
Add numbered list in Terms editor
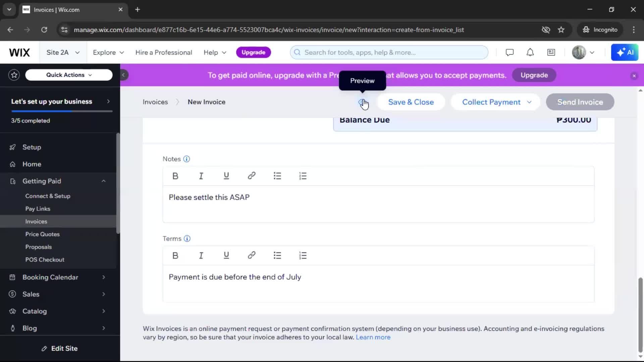coord(303,256)
